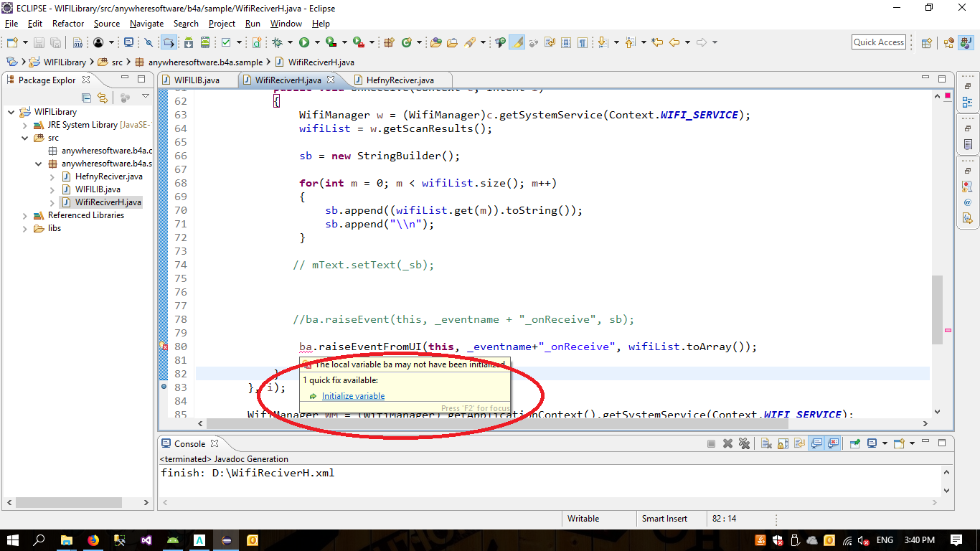Click the Save All toolbar icon
The height and width of the screenshot is (551, 980).
click(x=55, y=42)
